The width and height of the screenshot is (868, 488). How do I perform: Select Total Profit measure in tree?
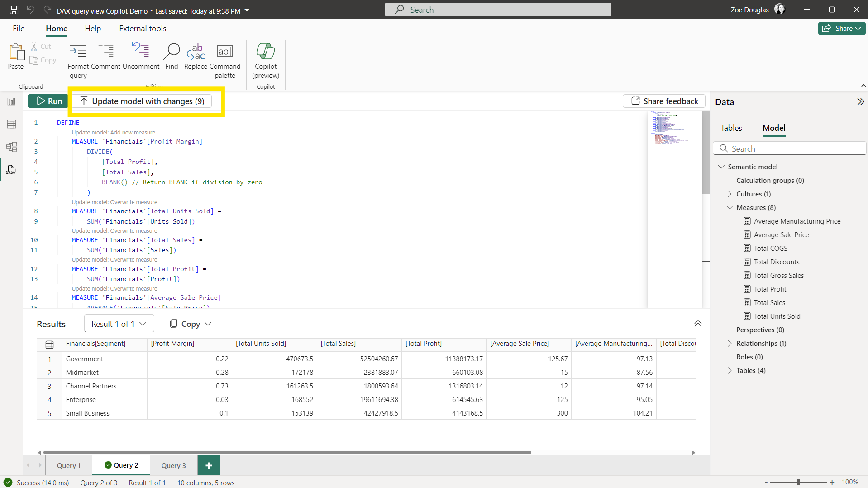click(x=770, y=289)
